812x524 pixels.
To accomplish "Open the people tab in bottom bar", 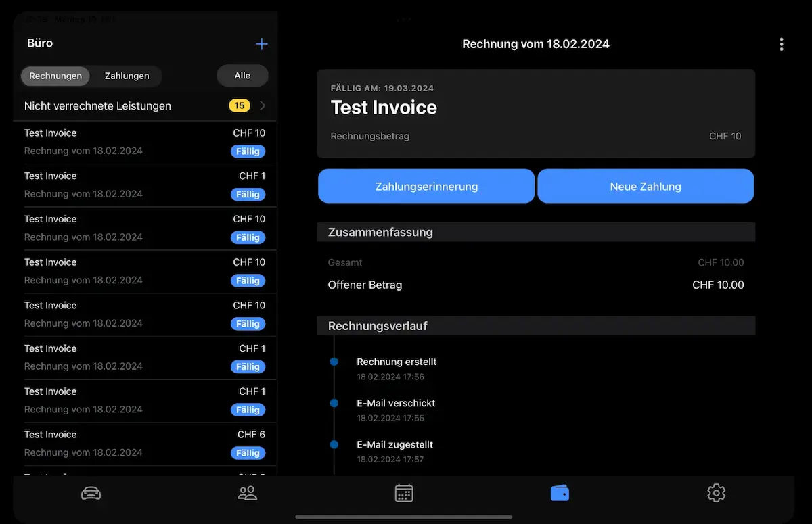I will 248,494.
